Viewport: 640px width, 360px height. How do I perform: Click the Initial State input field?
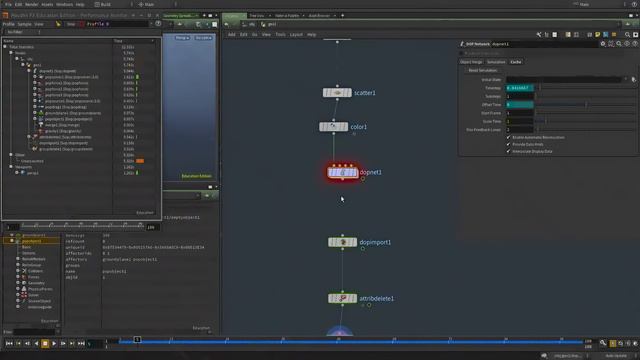(564, 80)
